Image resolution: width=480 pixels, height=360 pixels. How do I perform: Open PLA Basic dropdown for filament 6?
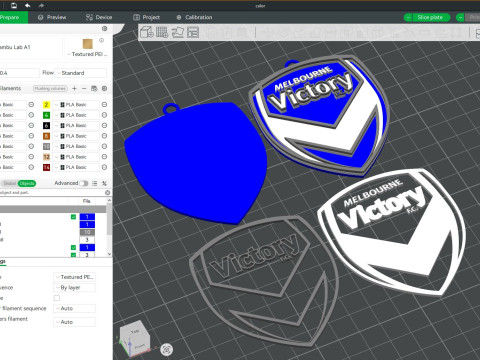pos(76,125)
